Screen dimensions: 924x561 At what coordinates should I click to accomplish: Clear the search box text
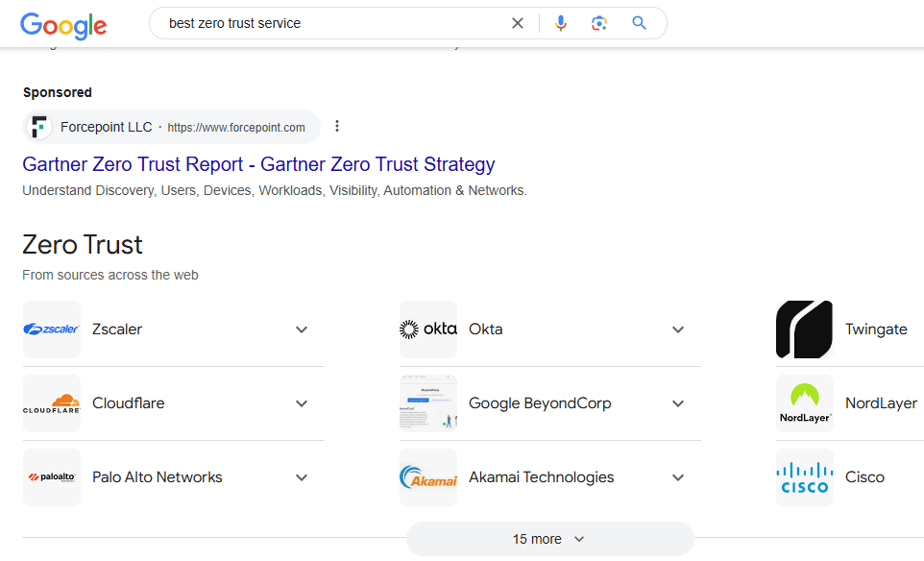point(518,23)
